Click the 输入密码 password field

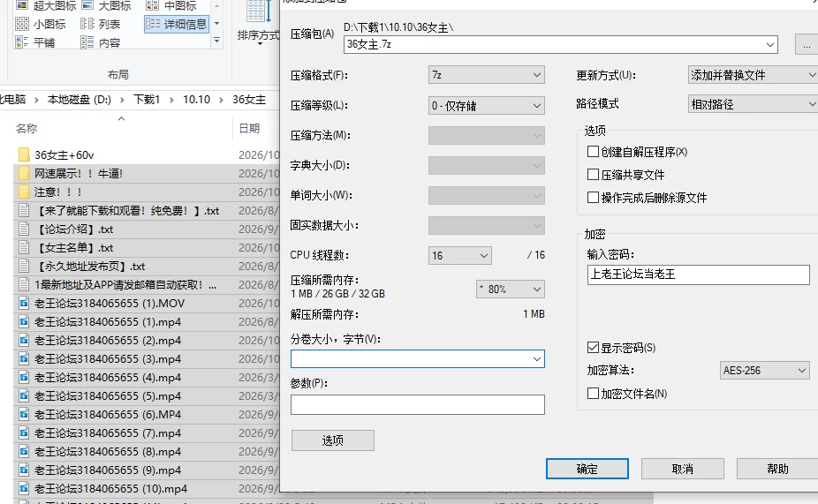(698, 275)
